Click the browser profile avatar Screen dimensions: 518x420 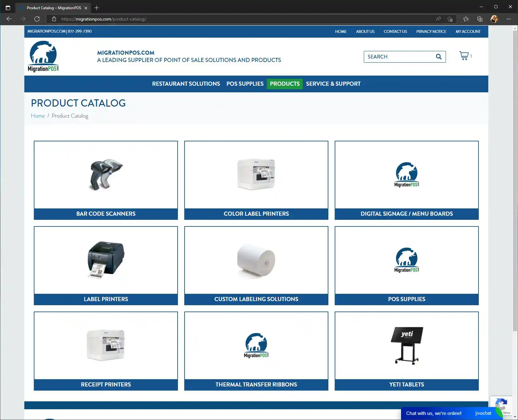(x=494, y=19)
